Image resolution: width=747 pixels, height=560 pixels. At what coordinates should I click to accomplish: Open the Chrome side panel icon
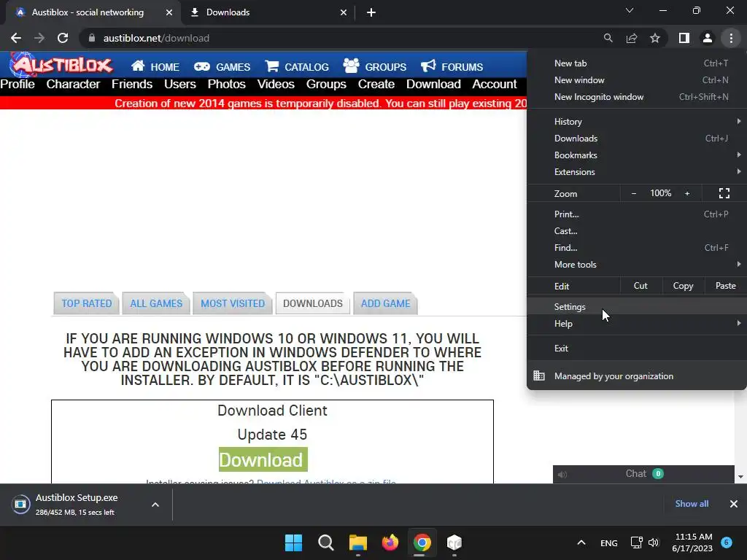tap(684, 38)
